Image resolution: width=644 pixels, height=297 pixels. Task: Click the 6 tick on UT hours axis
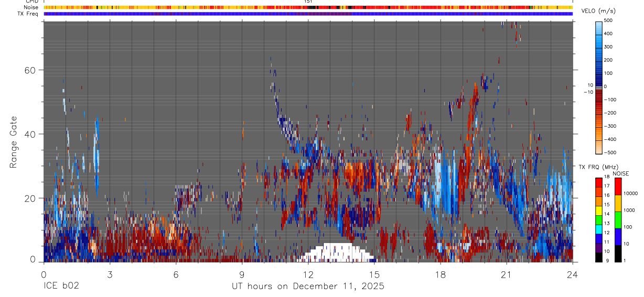tap(176, 274)
